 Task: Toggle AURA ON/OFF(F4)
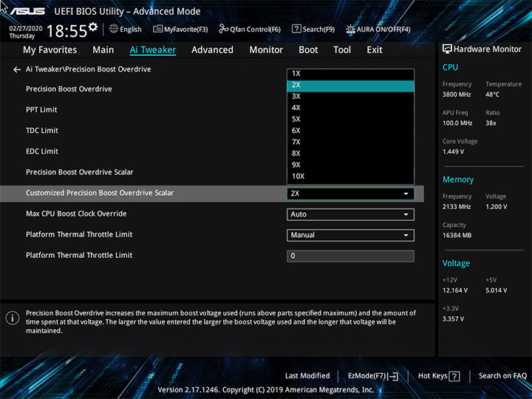tap(378, 29)
